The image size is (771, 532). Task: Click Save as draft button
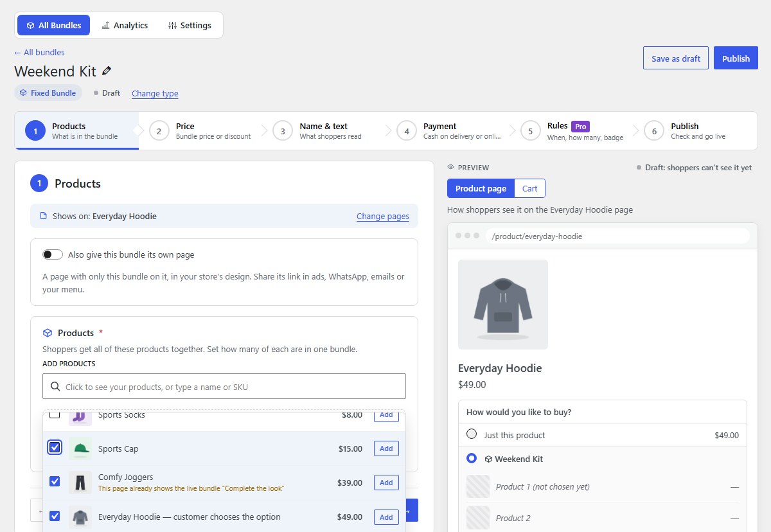tap(676, 58)
